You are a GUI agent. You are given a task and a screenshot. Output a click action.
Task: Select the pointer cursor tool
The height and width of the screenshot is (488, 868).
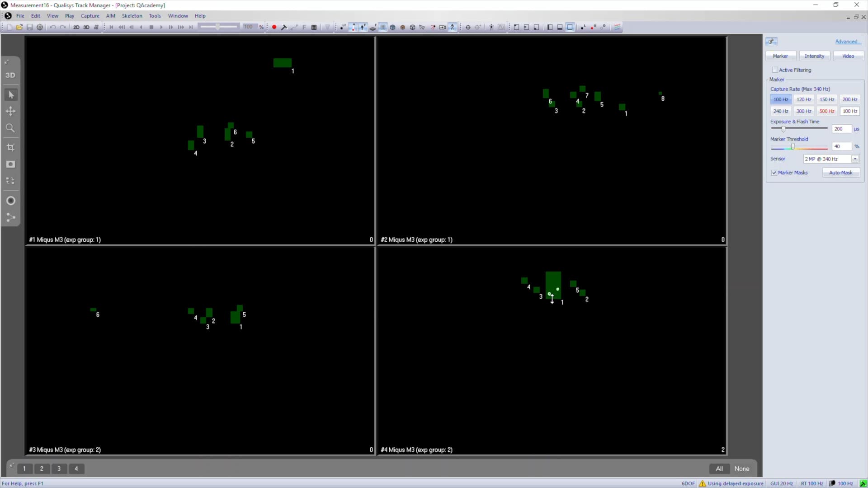point(11,95)
